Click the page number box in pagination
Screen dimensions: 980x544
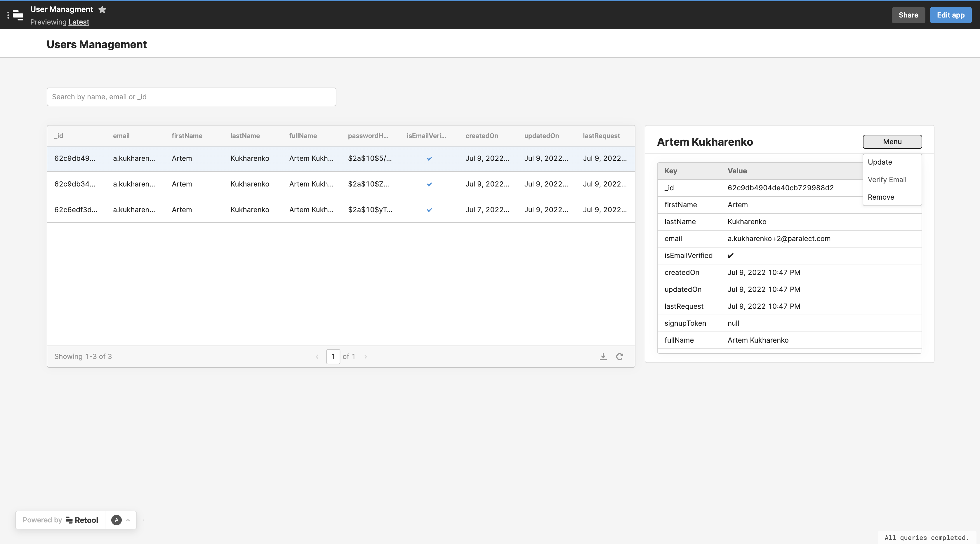(333, 357)
